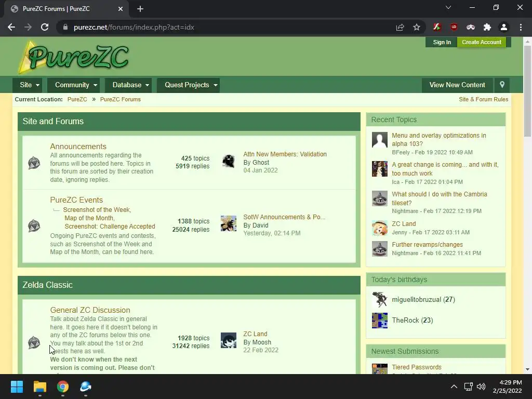Open File Explorer from the taskbar
532x399 pixels.
point(39,387)
